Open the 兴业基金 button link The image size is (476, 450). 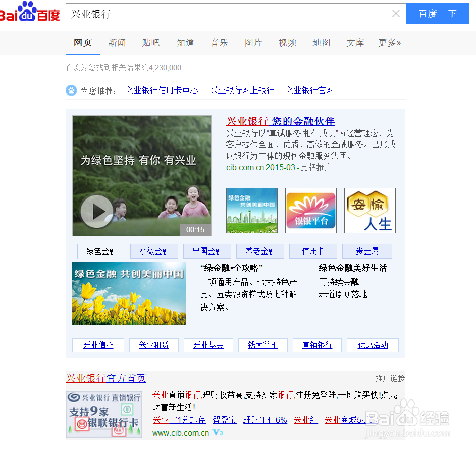coord(208,345)
